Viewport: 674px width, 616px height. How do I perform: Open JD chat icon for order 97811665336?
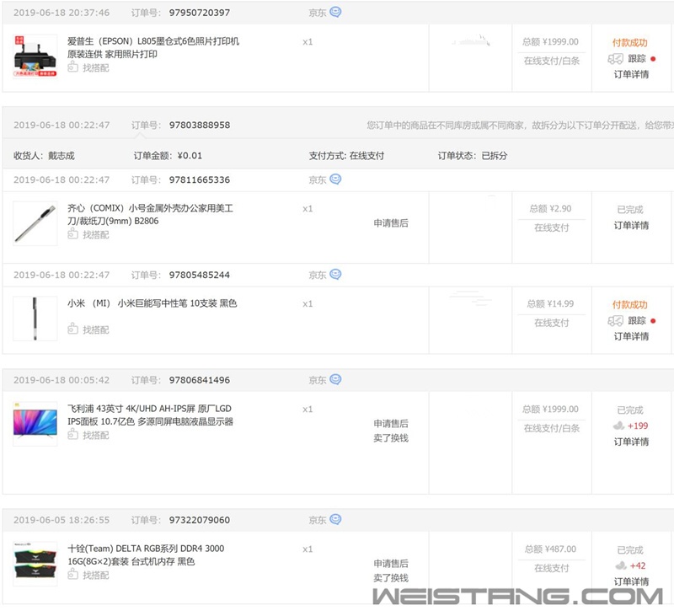click(x=335, y=179)
